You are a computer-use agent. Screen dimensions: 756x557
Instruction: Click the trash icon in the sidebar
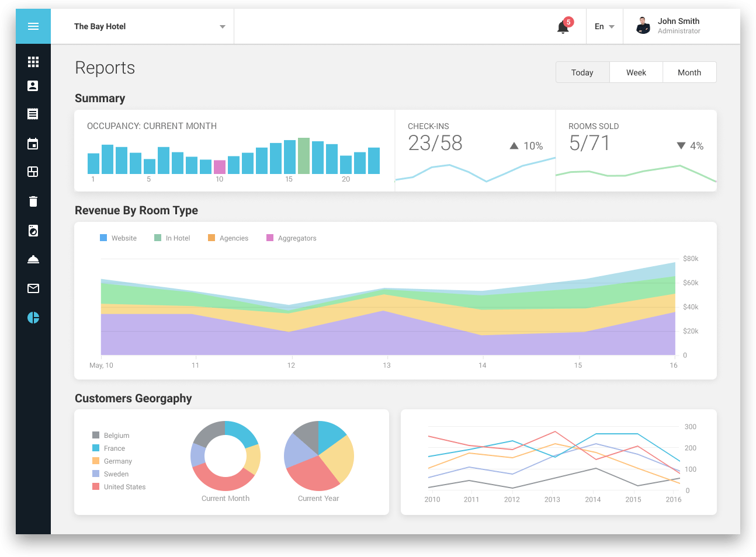pyautogui.click(x=33, y=201)
